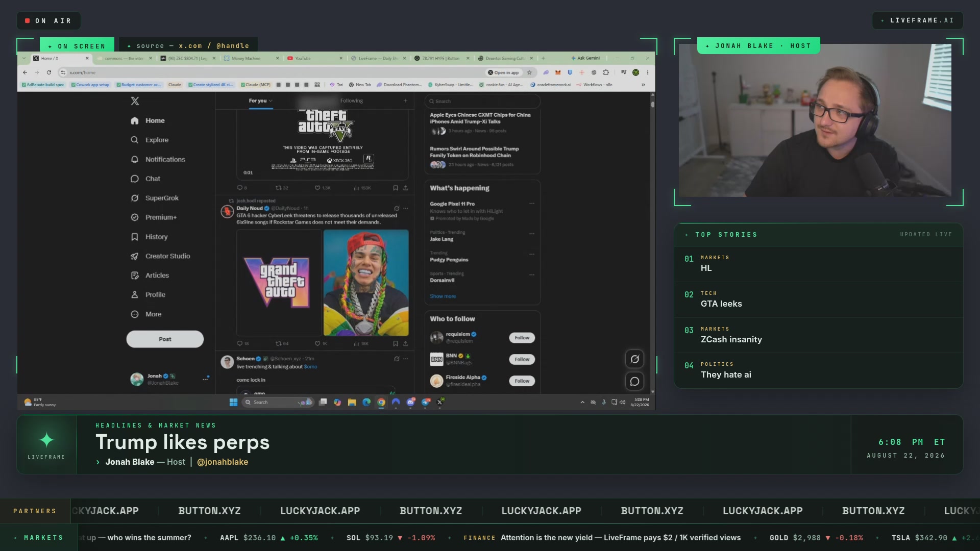This screenshot has height=551, width=980.
Task: Click the Open in app button
Action: pos(503,72)
